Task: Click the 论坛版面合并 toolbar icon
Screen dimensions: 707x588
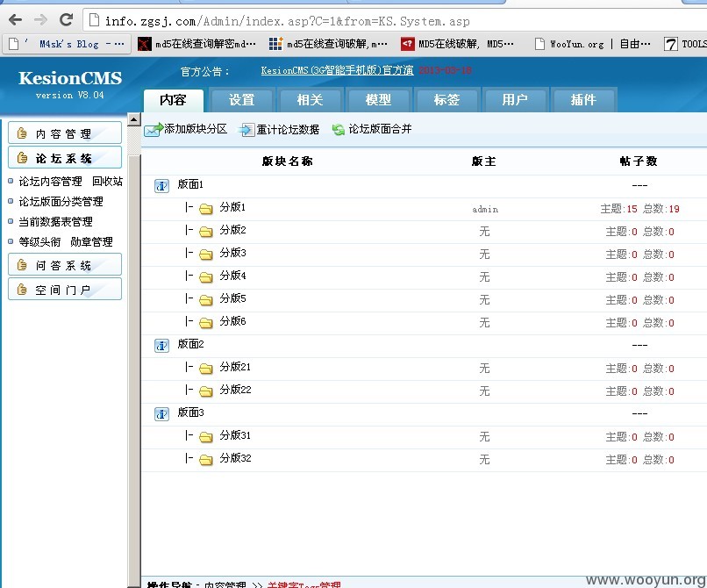Action: point(339,130)
